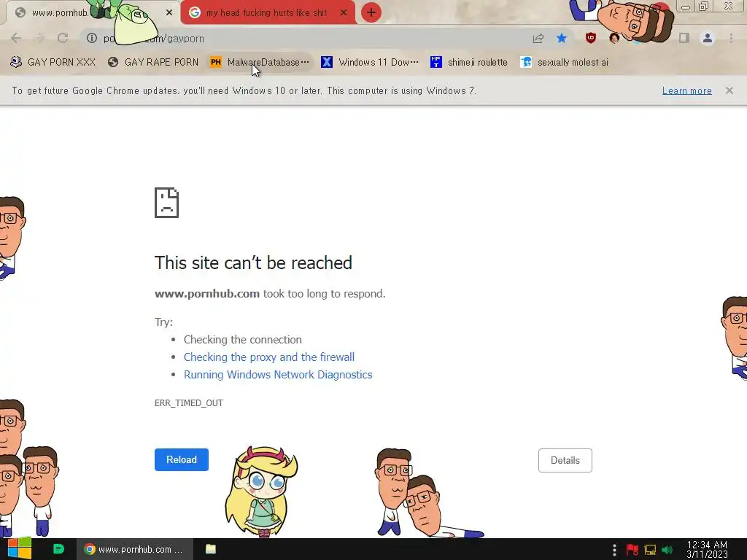
Task: Open the uBlock Origin extension icon
Action: pyautogui.click(x=591, y=38)
